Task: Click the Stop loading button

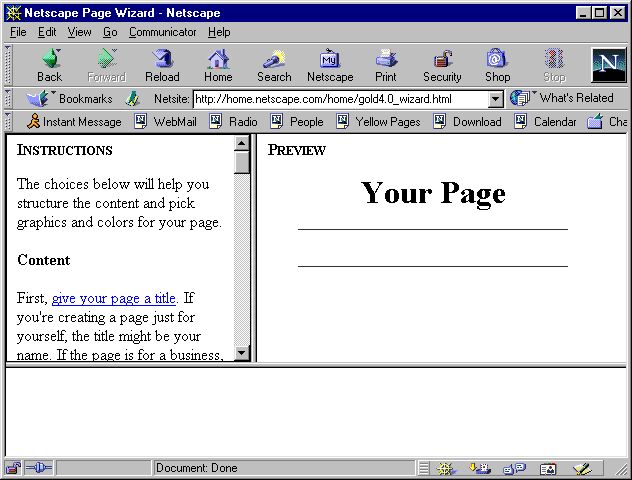Action: coord(554,65)
